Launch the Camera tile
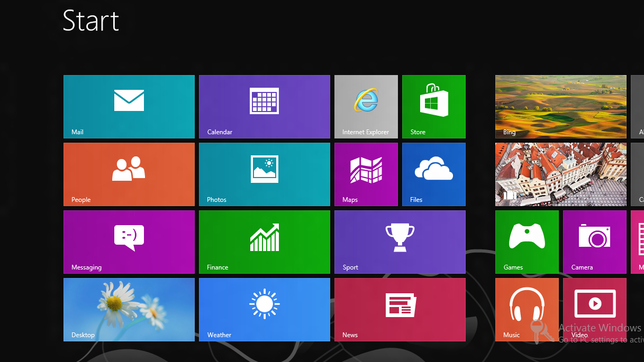The image size is (644, 362). pos(594,242)
